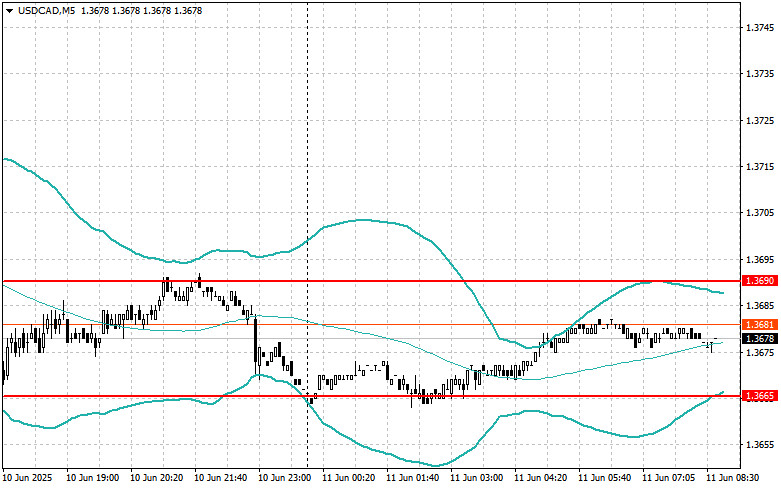This screenshot has height=489, width=781.
Task: Select the 1.3745 price axis value
Action: point(760,28)
